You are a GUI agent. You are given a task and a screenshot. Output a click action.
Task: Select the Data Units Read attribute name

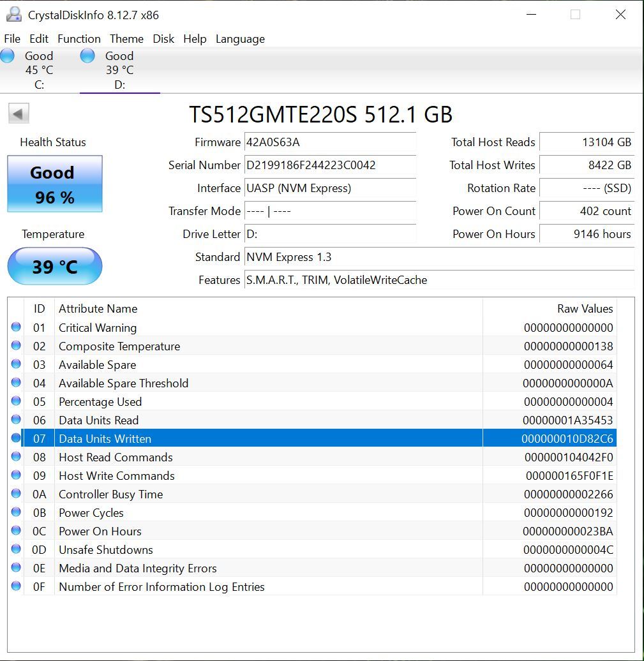point(99,420)
